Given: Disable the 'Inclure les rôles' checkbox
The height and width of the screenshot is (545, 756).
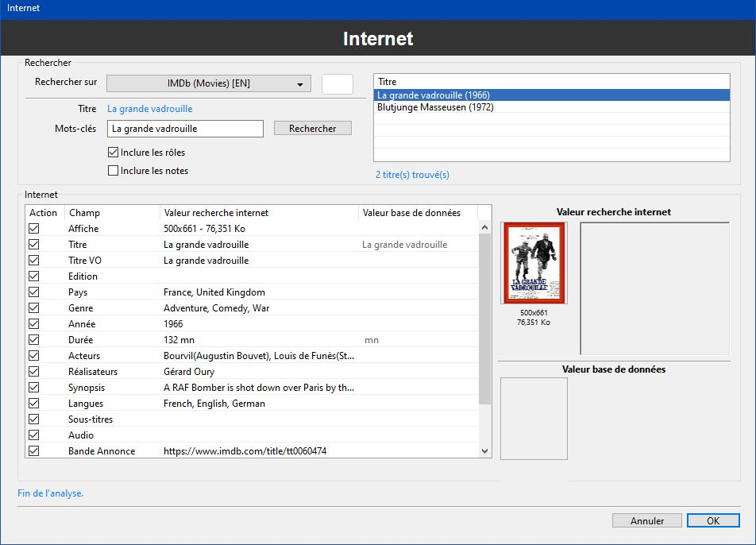Looking at the screenshot, I should (114, 153).
